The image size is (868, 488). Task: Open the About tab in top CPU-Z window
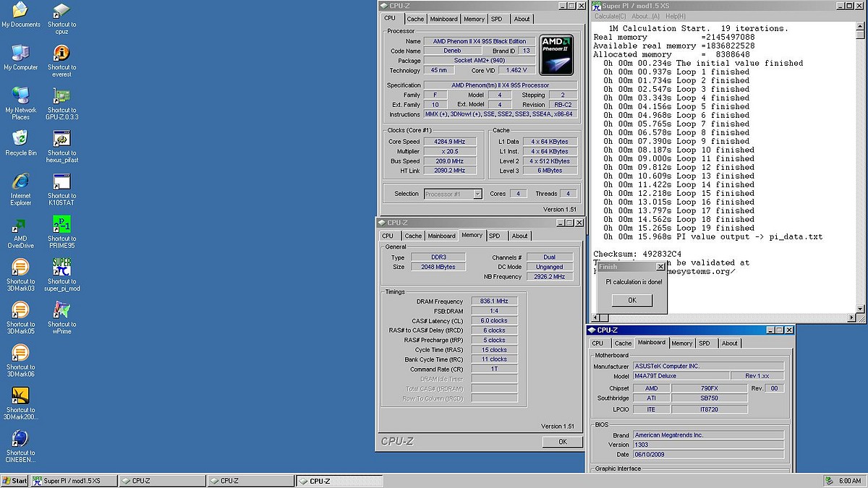(522, 19)
